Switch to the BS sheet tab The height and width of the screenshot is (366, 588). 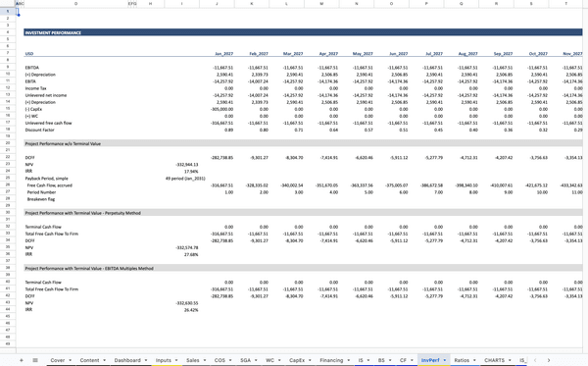(381, 360)
